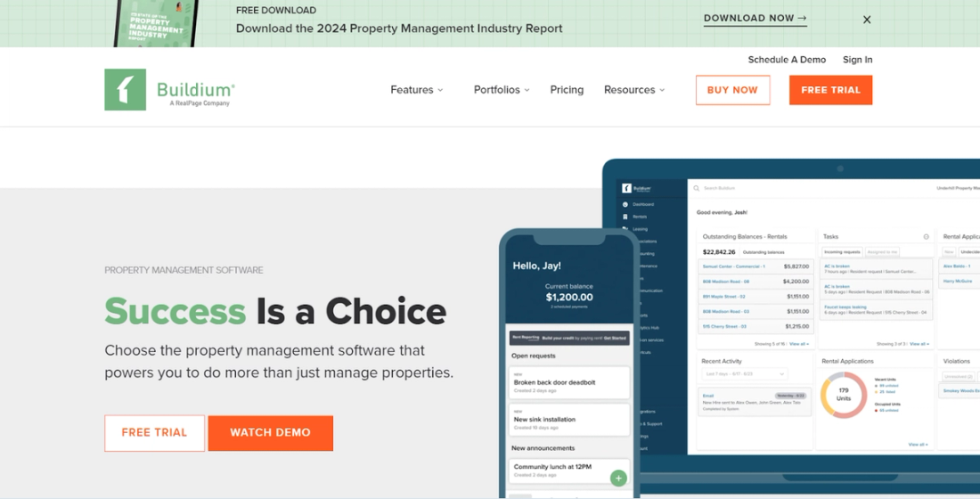Click the Dashboard label in laptop sidebar
980x499 pixels.
pyautogui.click(x=643, y=204)
